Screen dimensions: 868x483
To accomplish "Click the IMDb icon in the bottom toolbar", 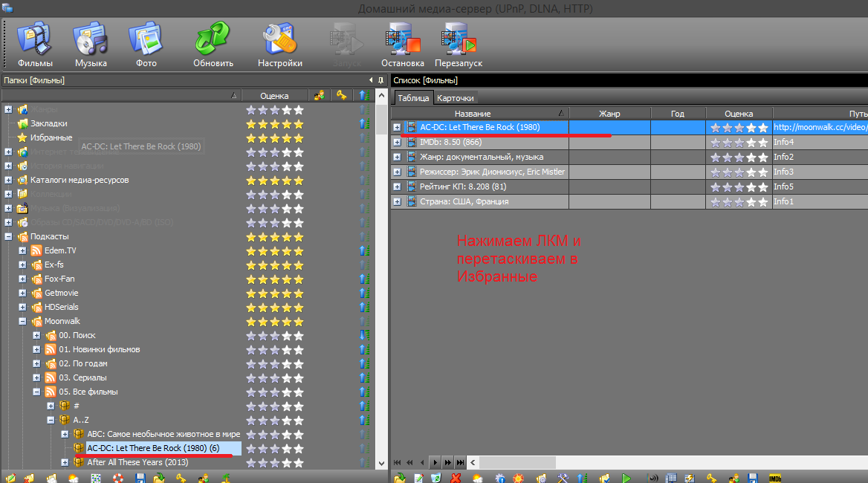I will (x=775, y=478).
